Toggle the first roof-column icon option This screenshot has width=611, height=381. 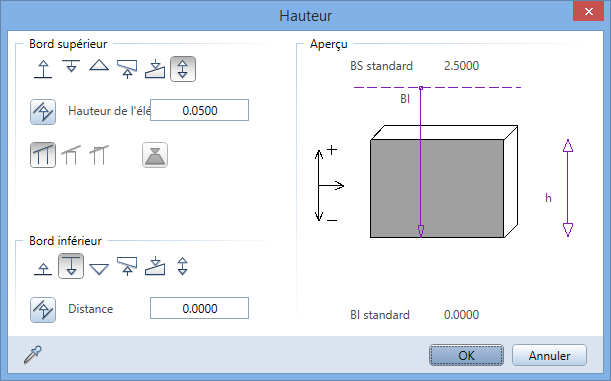click(x=43, y=155)
